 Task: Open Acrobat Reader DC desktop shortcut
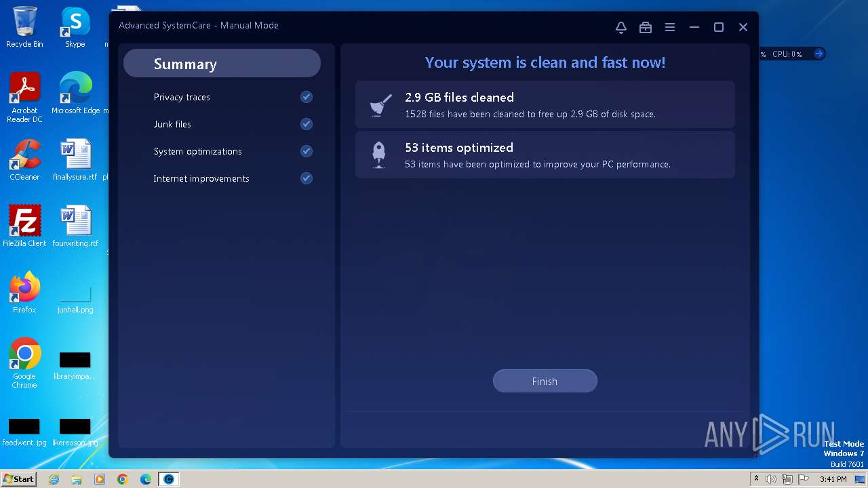[24, 98]
